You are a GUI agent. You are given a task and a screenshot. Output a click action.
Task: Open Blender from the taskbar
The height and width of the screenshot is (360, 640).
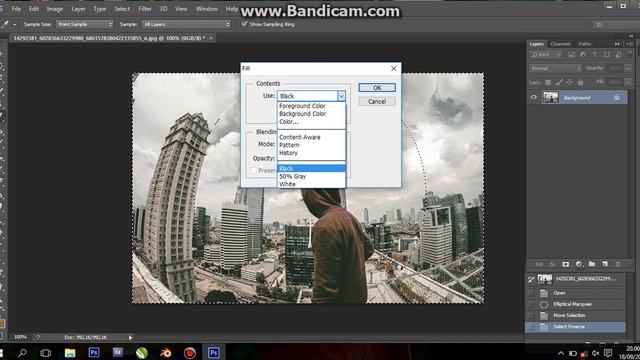[166, 352]
